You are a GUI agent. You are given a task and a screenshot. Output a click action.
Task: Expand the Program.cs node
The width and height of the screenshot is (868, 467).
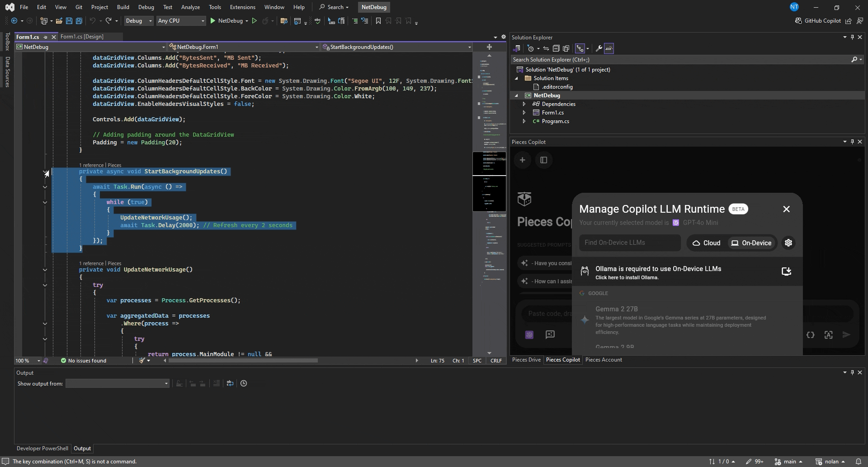point(524,121)
